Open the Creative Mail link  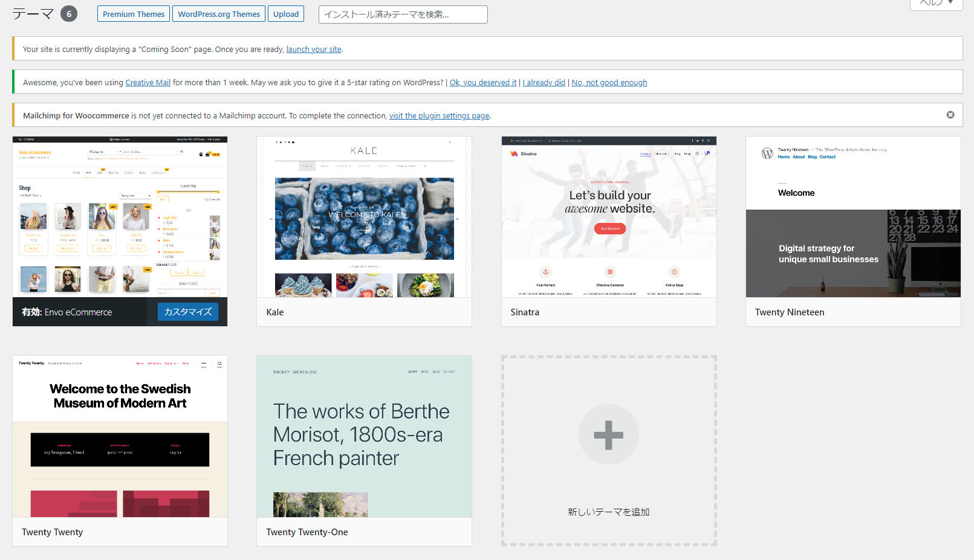(148, 83)
